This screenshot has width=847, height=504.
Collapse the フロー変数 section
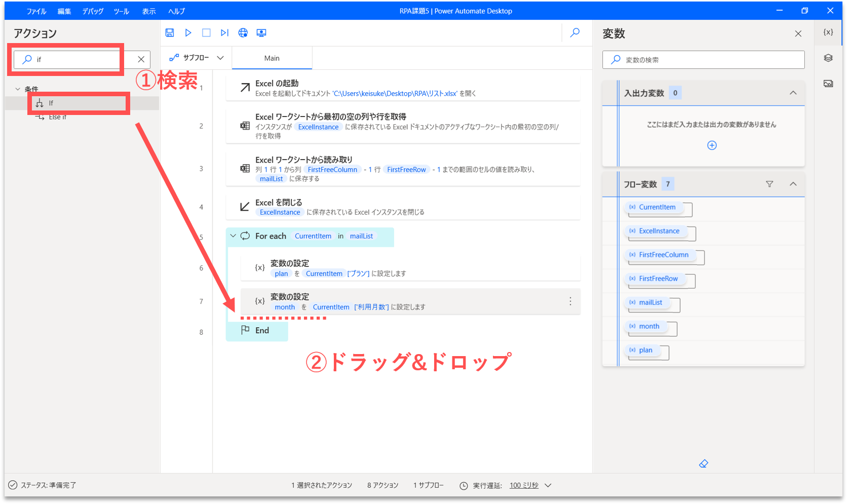pyautogui.click(x=793, y=184)
